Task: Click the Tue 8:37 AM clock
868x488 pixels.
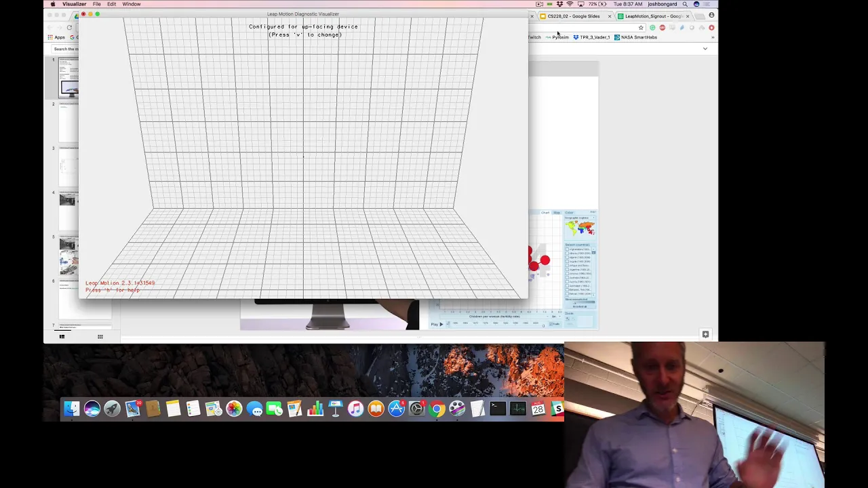Action: (627, 4)
